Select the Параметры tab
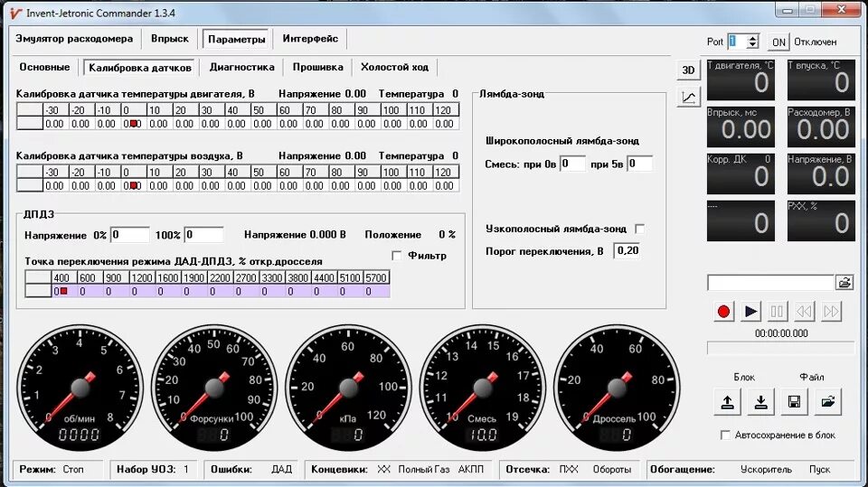Image resolution: width=868 pixels, height=487 pixels. click(x=236, y=39)
